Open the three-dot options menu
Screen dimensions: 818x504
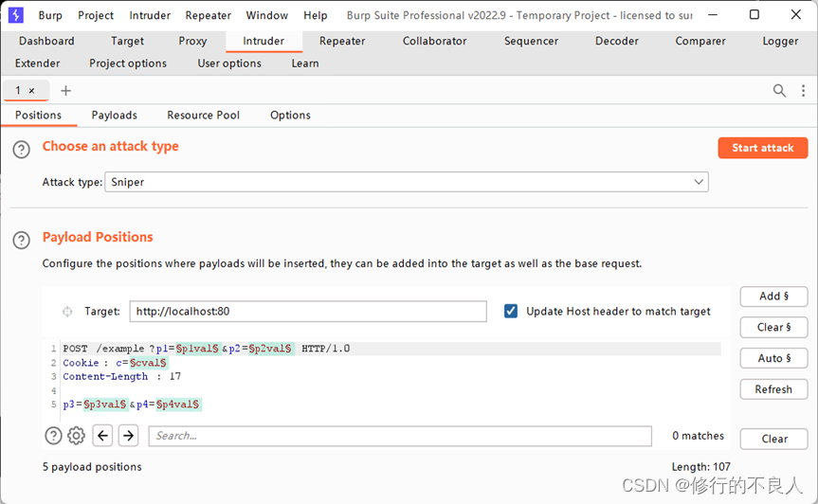coord(803,91)
